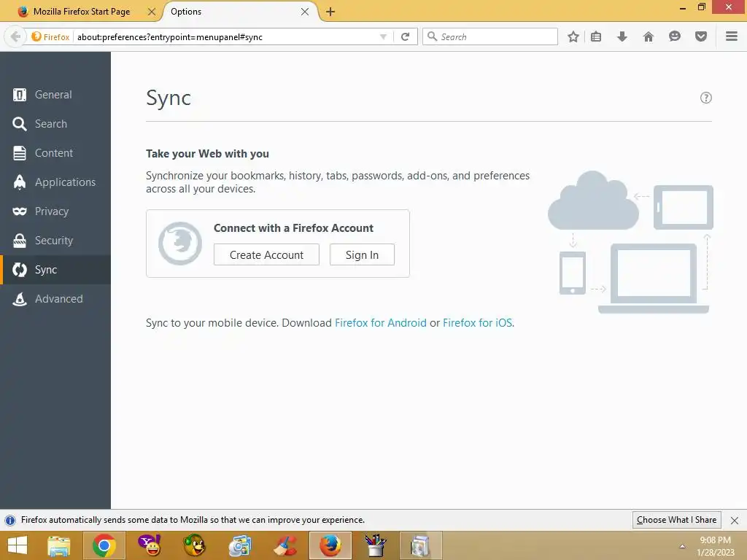Click the address bar URL field
The image size is (747, 560).
[226, 36]
